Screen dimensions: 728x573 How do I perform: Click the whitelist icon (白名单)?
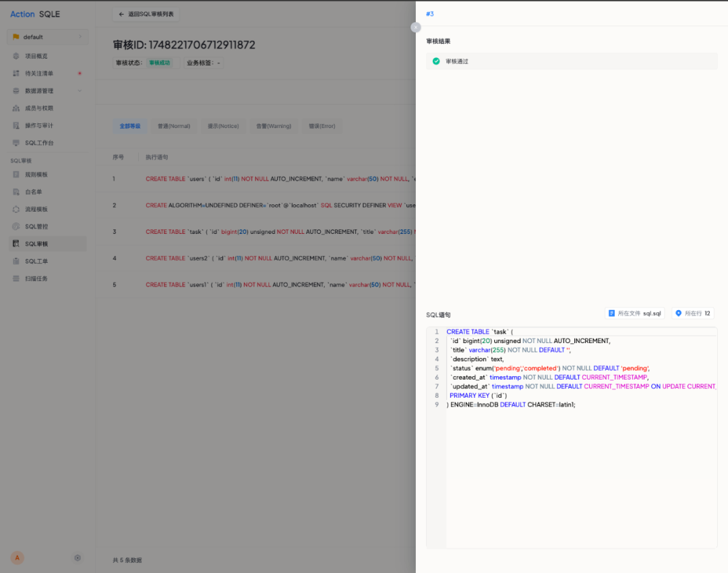16,191
